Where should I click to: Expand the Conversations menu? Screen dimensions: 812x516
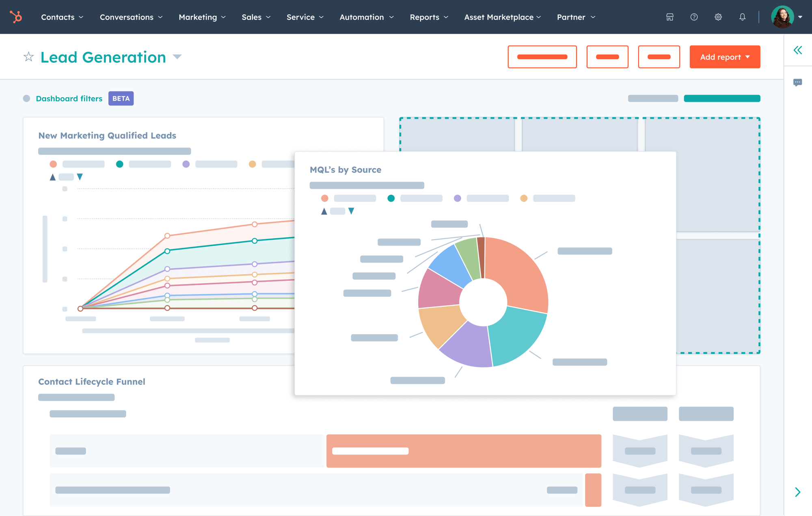[131, 17]
